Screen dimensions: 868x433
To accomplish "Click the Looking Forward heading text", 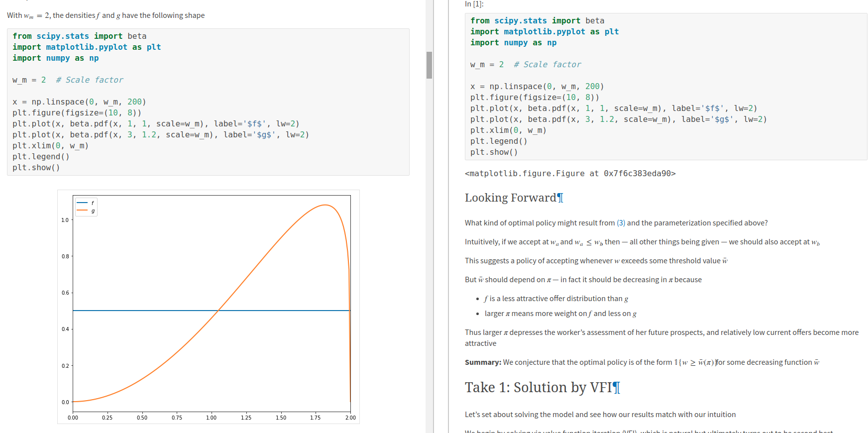I will (510, 198).
